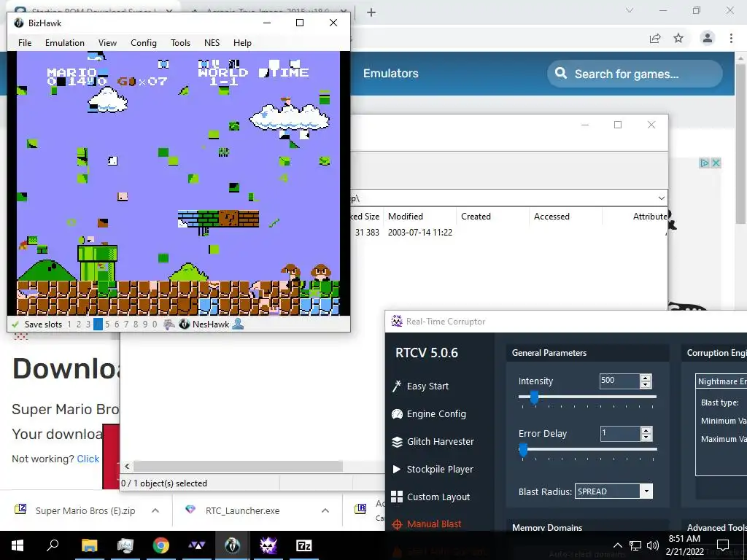Select save slot 3 in BizHawk

tap(88, 324)
